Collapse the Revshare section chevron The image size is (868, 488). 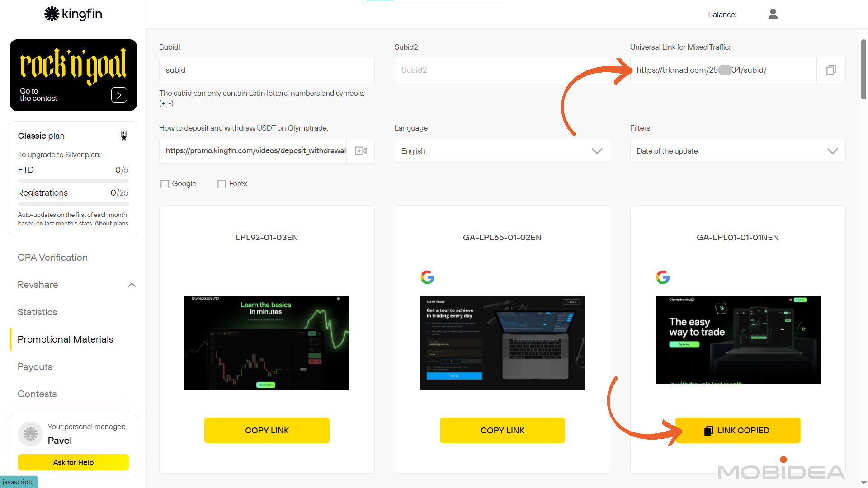click(132, 285)
